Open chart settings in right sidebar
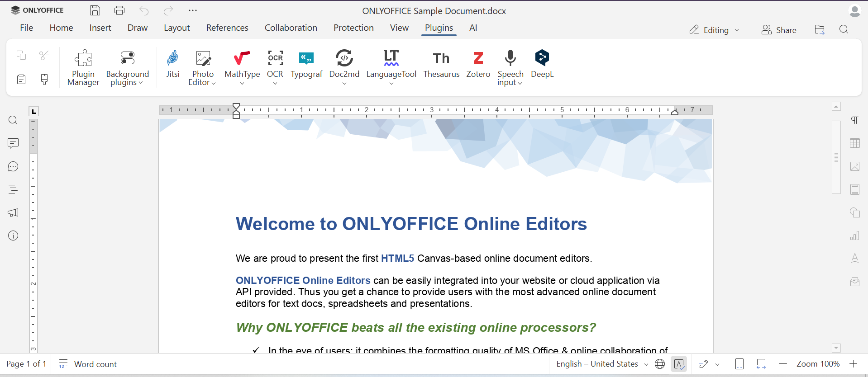This screenshot has width=868, height=377. click(855, 236)
